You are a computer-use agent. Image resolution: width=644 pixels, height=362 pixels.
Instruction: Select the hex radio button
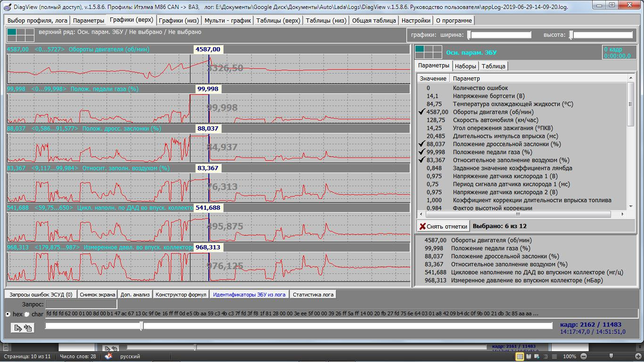tap(8, 314)
